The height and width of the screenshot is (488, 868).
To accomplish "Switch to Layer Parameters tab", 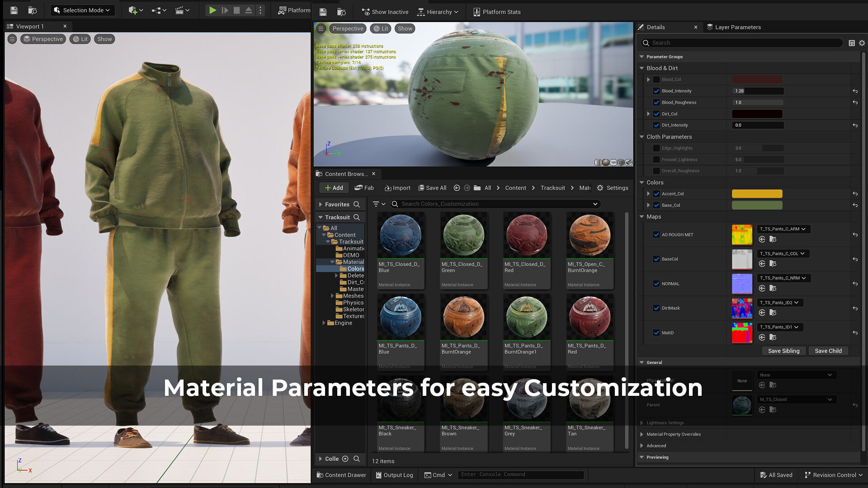I will tap(734, 27).
